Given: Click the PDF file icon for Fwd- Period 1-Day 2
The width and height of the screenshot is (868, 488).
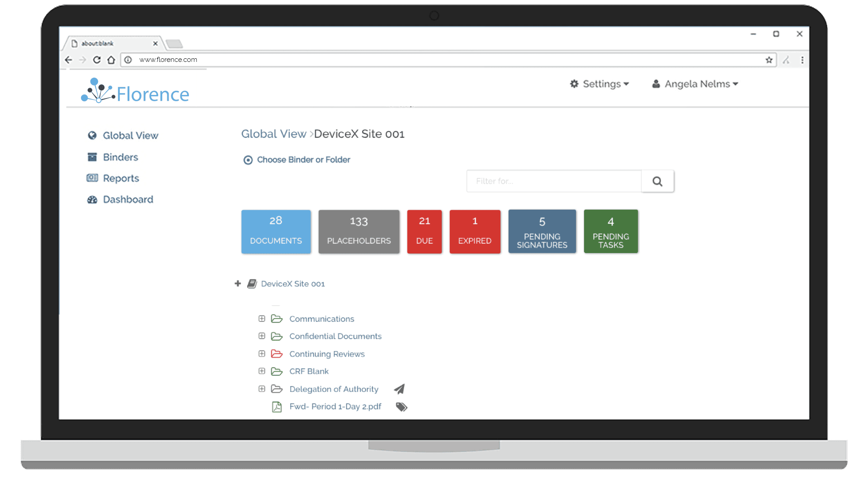Looking at the screenshot, I should click(277, 407).
